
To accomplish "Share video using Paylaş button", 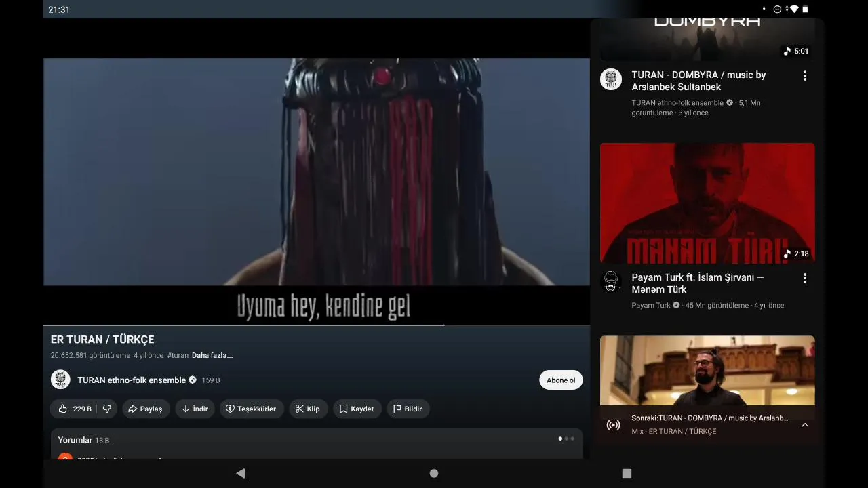I will pyautogui.click(x=146, y=409).
